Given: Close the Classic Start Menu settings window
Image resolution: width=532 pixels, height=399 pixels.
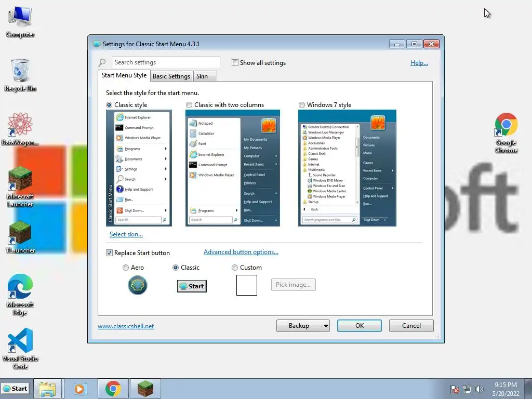Looking at the screenshot, I should pyautogui.click(x=431, y=44).
